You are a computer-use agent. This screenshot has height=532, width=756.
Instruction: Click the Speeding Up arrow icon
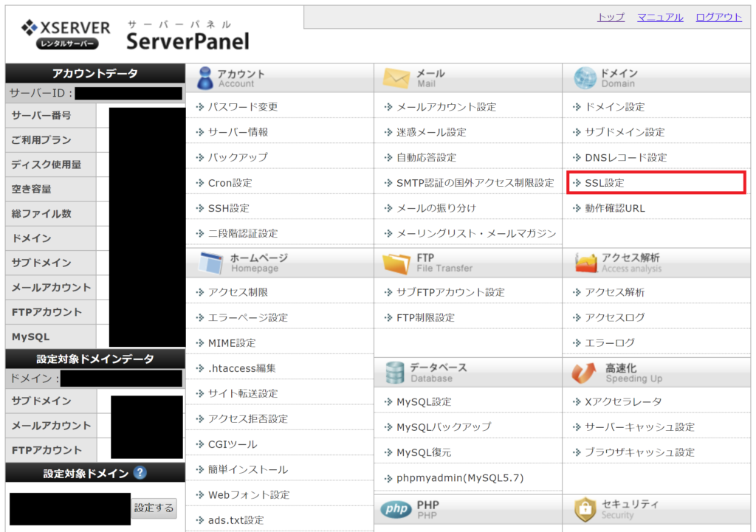click(x=584, y=373)
